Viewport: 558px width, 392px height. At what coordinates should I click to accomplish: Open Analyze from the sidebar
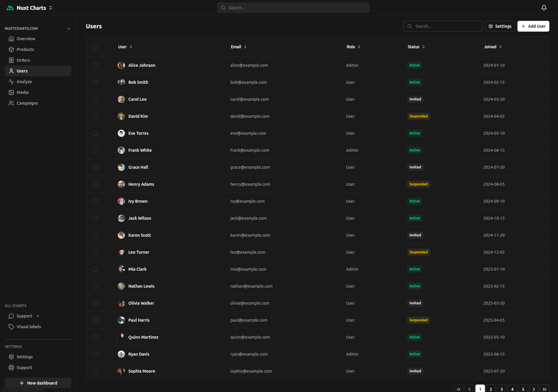tap(24, 82)
